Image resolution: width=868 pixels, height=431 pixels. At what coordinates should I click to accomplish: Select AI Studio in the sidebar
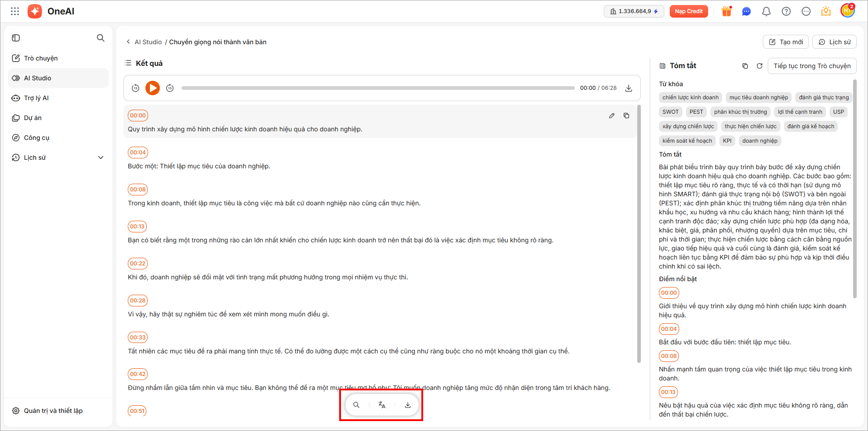58,78
